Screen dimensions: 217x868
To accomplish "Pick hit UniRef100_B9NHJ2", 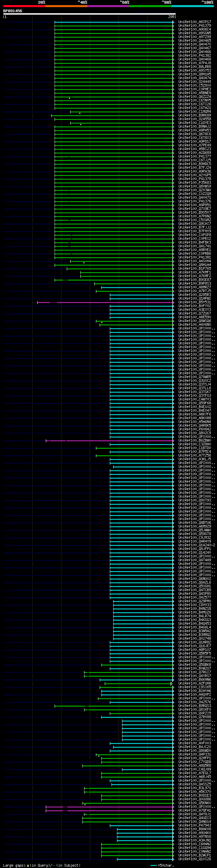I will [x=195, y=127].
